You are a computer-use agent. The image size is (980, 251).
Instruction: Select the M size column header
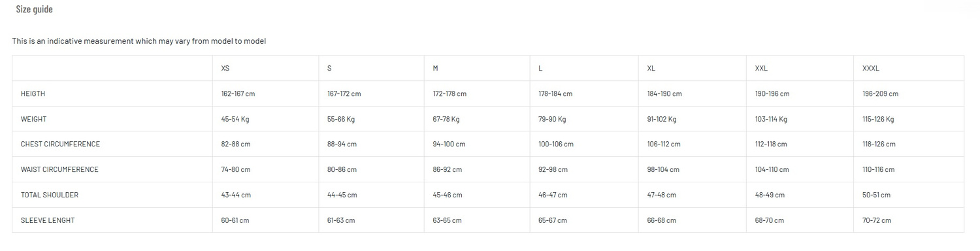click(436, 69)
